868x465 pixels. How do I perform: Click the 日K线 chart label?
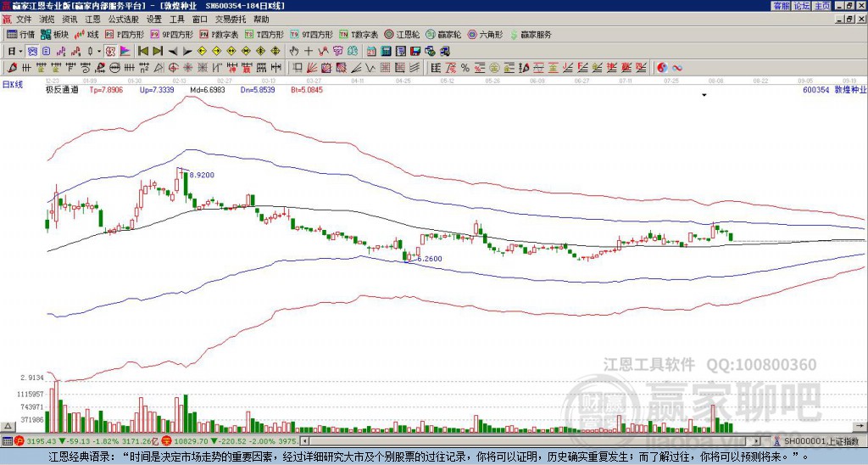click(13, 84)
